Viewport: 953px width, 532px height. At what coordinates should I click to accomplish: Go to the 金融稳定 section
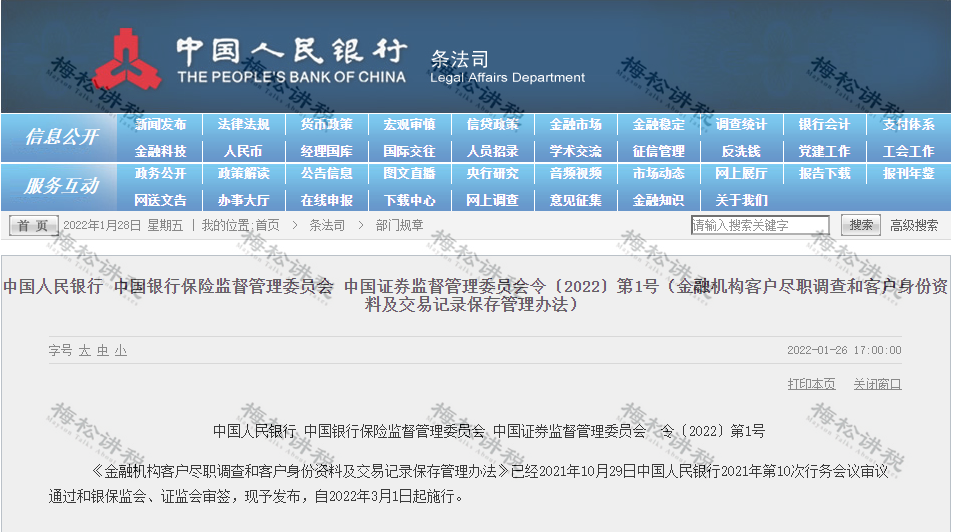tap(658, 125)
